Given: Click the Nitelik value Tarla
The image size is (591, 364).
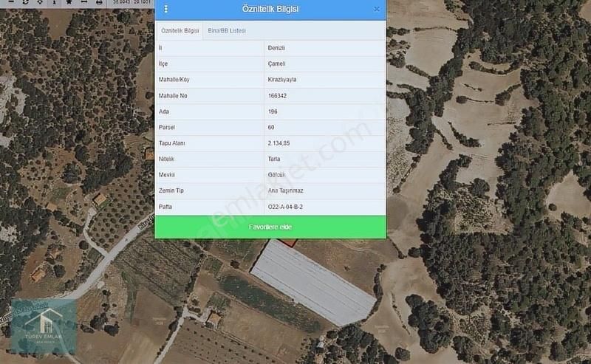Looking at the screenshot, I should tap(273, 159).
